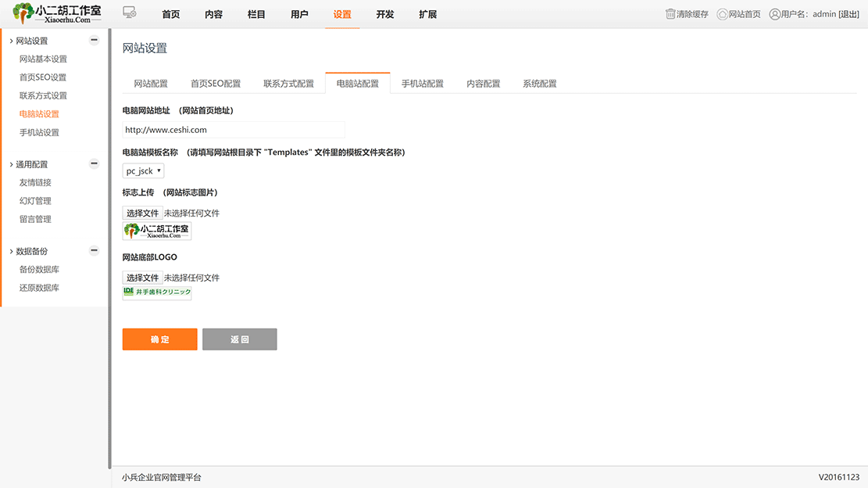The image size is (868, 488).
Task: Collapse the 网站设置 sidebar section
Action: 94,40
